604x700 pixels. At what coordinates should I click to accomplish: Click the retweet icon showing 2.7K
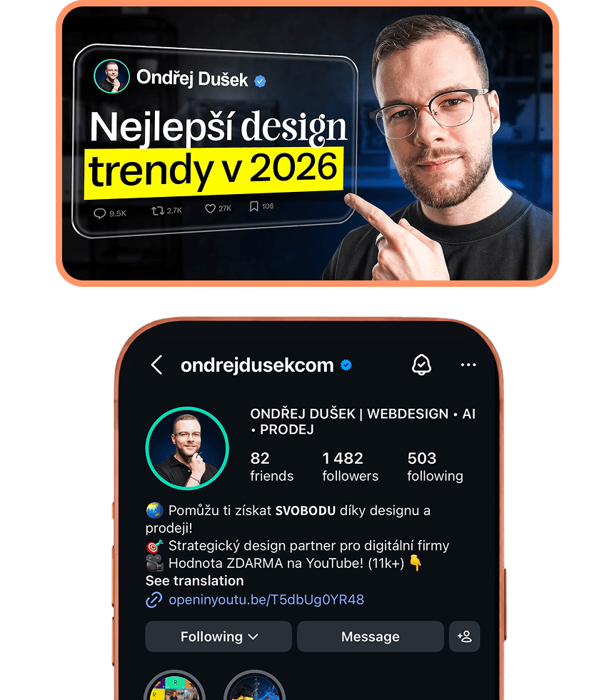(157, 210)
